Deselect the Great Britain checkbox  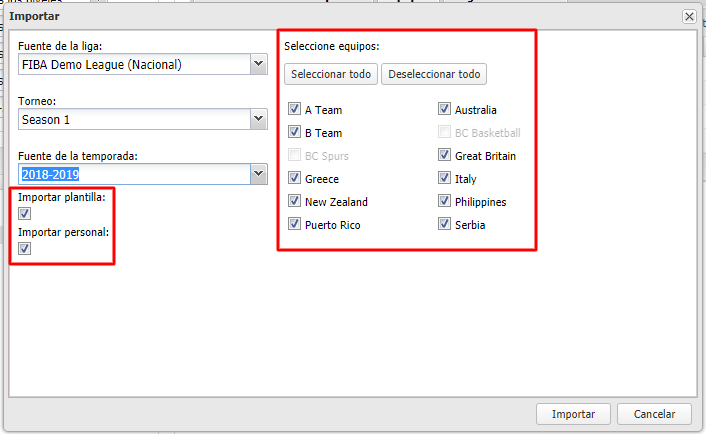445,156
